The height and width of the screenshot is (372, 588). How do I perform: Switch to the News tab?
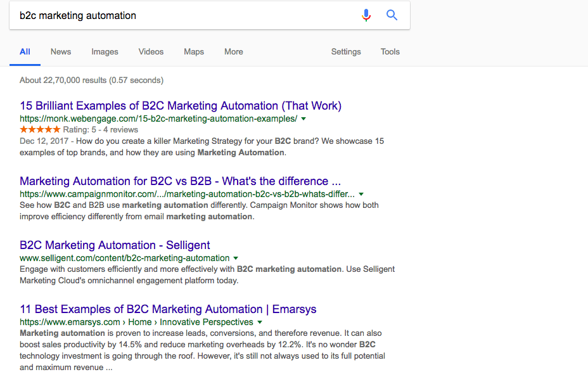pos(61,52)
